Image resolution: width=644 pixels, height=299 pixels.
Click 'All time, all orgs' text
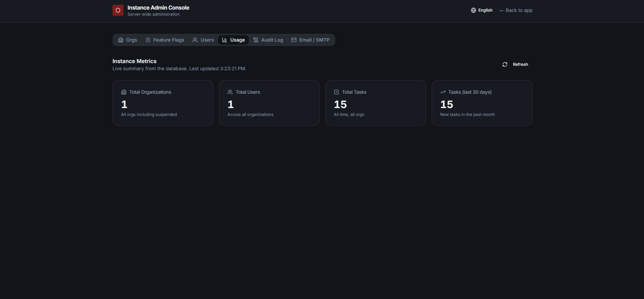[x=349, y=115]
